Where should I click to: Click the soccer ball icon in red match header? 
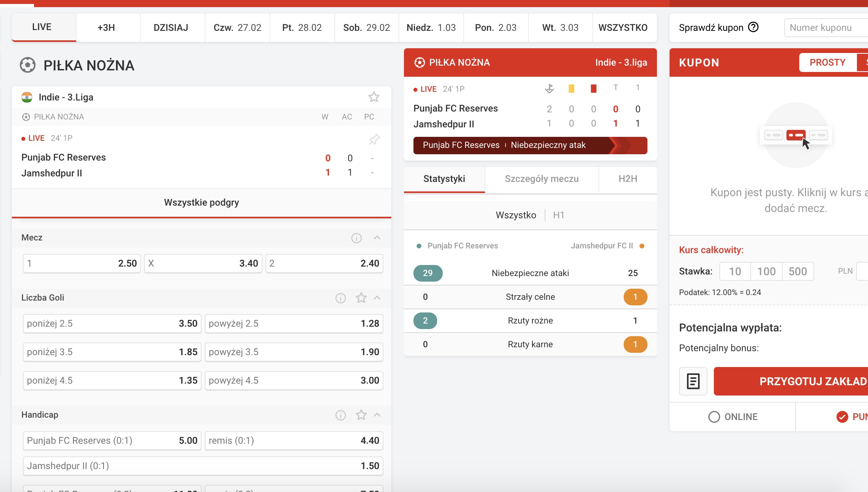coord(419,62)
